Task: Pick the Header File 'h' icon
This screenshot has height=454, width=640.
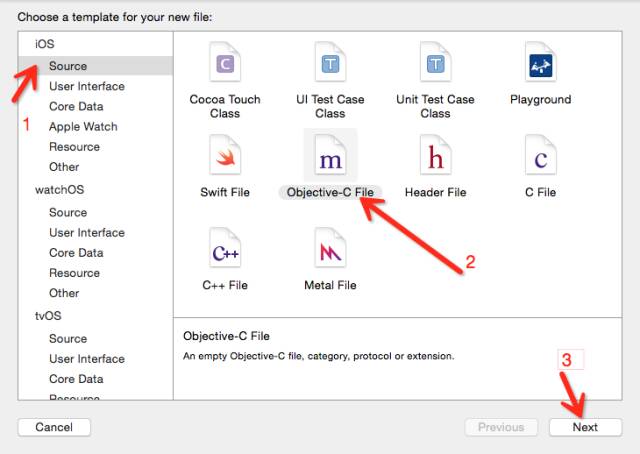Action: tap(436, 156)
